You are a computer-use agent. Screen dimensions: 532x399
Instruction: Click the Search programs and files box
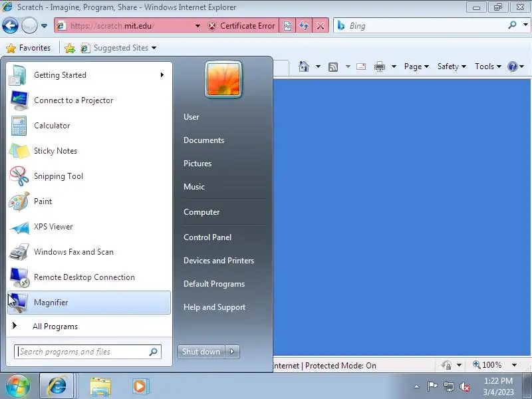click(x=88, y=352)
